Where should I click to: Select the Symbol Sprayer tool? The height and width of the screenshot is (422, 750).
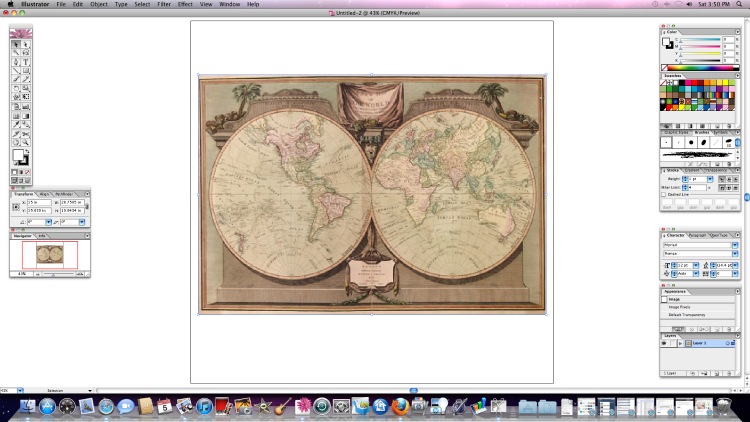16,107
